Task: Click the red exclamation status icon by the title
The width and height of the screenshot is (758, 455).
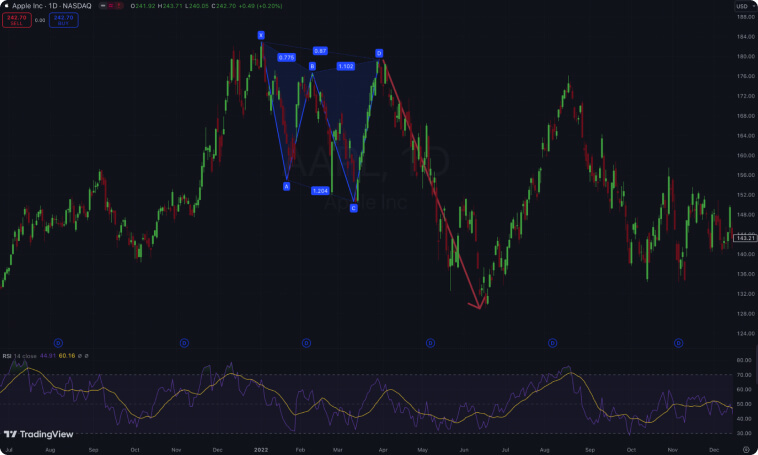Action: 118,6
